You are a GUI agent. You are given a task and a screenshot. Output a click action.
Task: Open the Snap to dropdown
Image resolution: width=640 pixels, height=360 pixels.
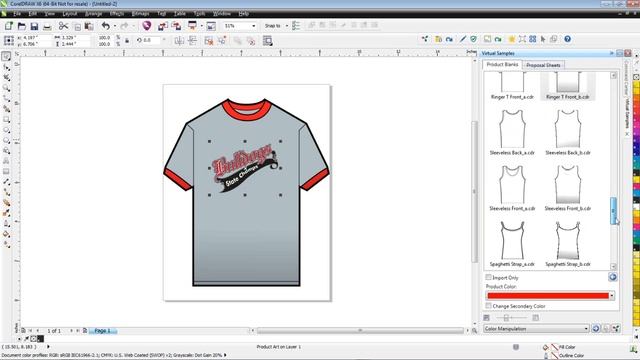click(287, 26)
